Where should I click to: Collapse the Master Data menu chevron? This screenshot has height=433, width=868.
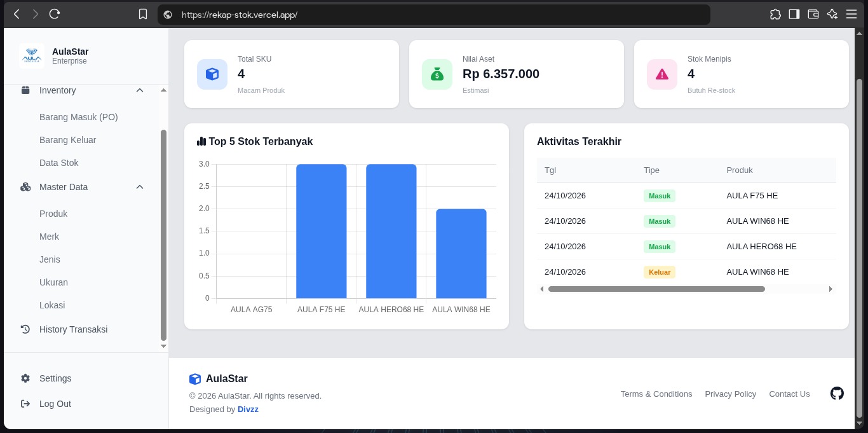[x=140, y=187]
